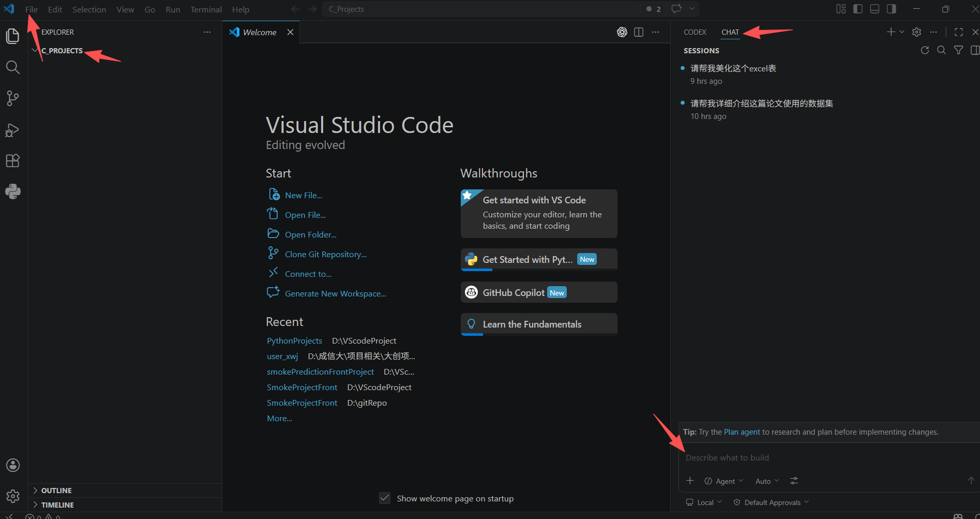
Task: Open the Python icon in activity bar
Action: 12,191
